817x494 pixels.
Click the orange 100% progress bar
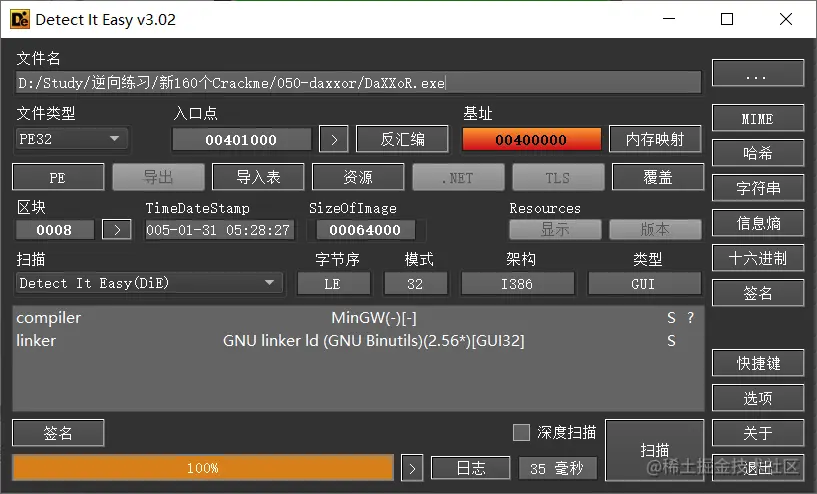pyautogui.click(x=203, y=467)
